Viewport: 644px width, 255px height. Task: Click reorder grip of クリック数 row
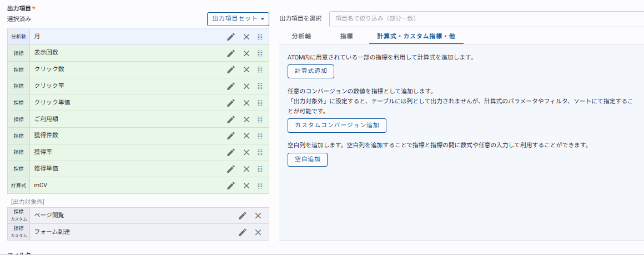[x=260, y=70]
